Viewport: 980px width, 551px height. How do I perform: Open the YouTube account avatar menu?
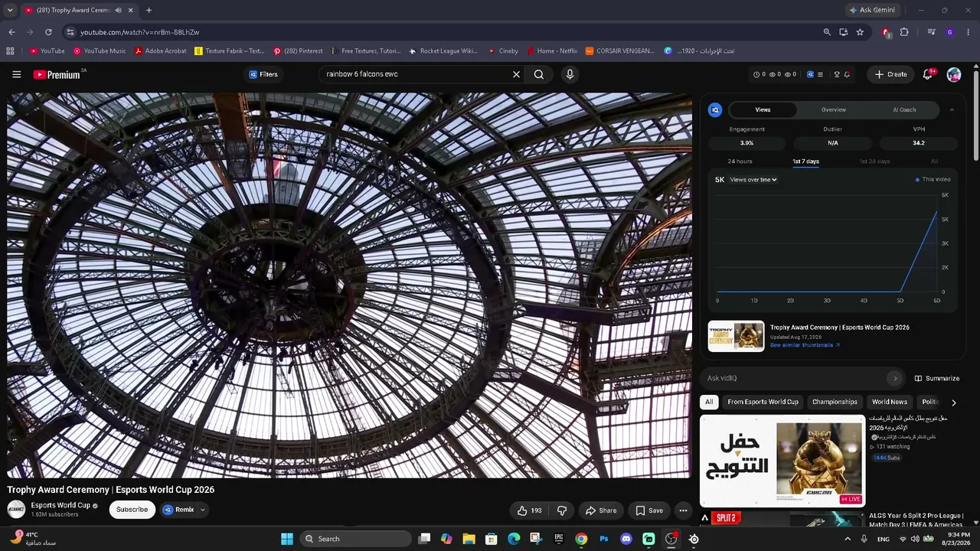[954, 74]
